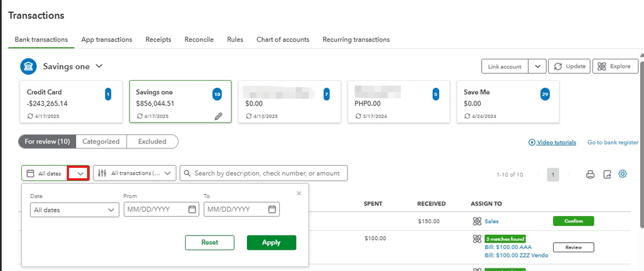Click the Reset button
Viewport: 644px width, 271px height.
point(210,243)
